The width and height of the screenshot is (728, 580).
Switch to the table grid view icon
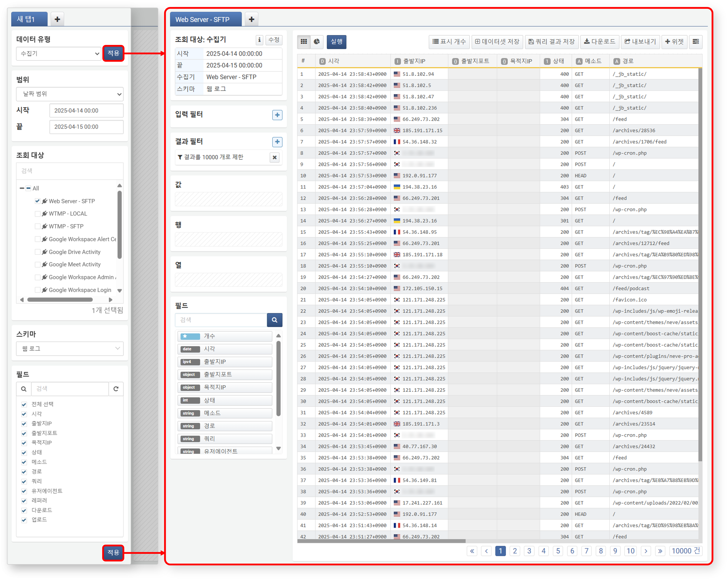pyautogui.click(x=304, y=42)
